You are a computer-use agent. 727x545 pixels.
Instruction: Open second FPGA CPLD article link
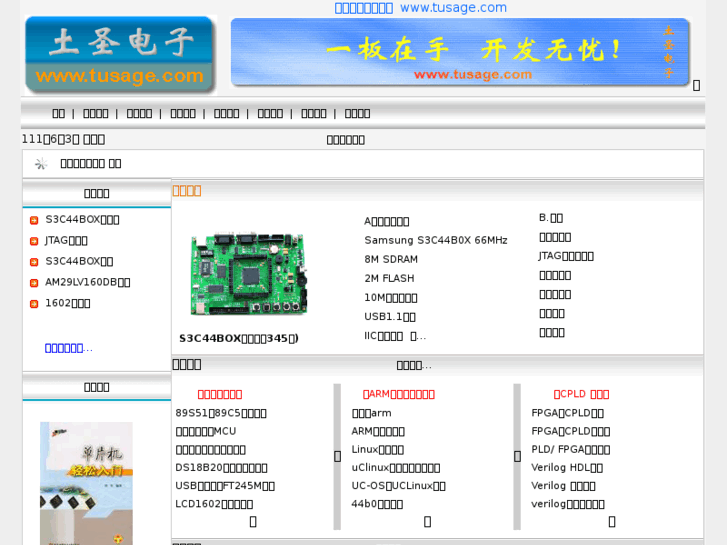coord(571,431)
